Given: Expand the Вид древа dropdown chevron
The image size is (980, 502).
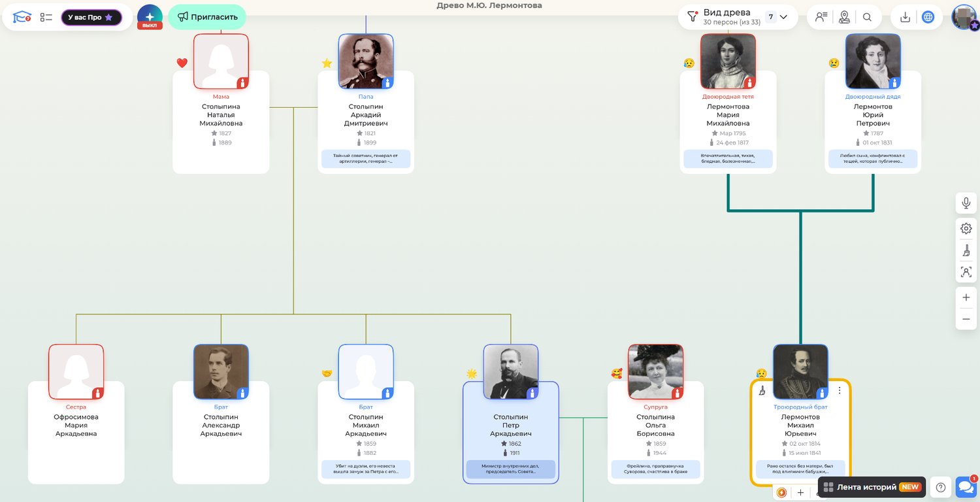Looking at the screenshot, I should coord(783,17).
